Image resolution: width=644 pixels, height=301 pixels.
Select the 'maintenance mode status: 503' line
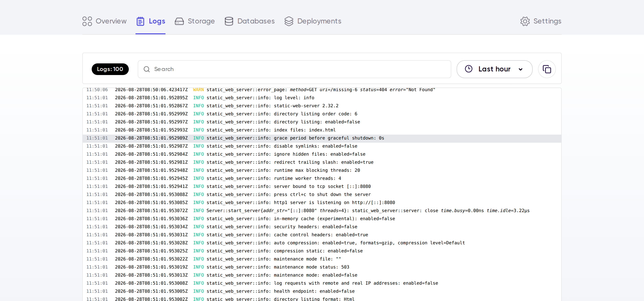coord(322,267)
